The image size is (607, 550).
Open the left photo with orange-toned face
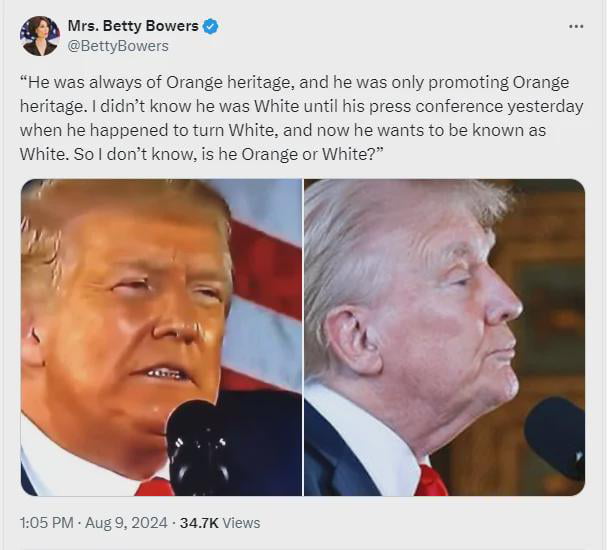(x=161, y=337)
